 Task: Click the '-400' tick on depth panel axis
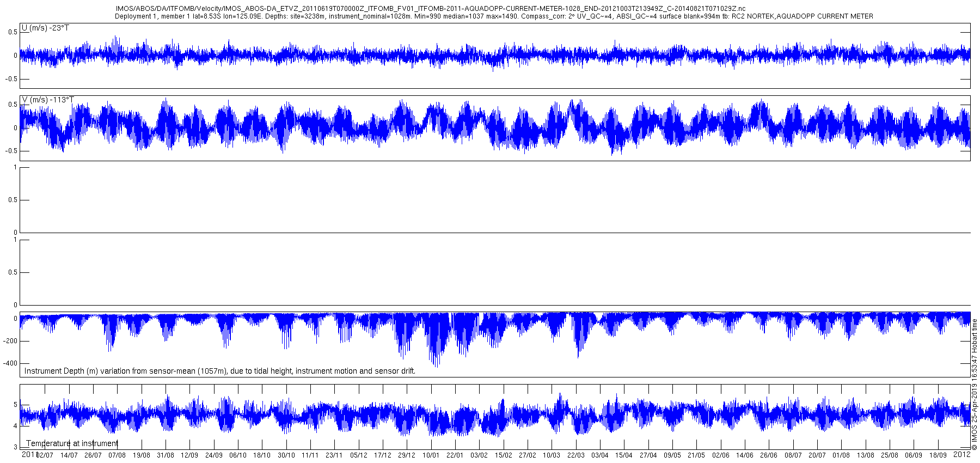[x=10, y=363]
